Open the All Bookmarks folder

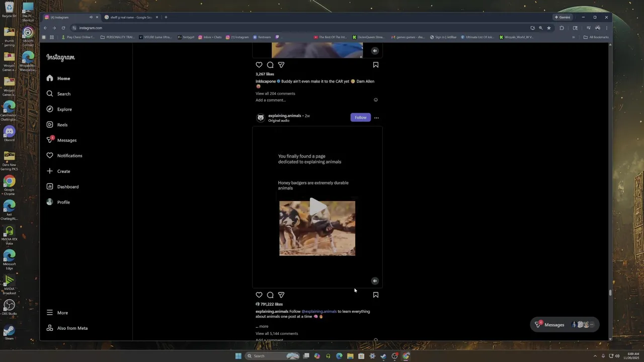click(596, 37)
